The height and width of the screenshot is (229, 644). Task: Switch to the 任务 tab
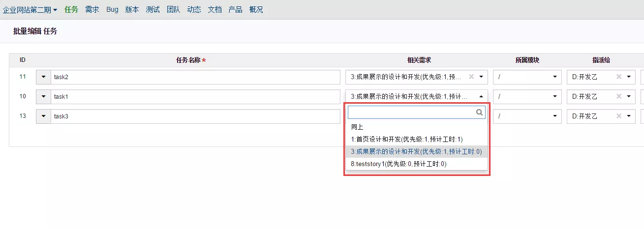[x=71, y=9]
